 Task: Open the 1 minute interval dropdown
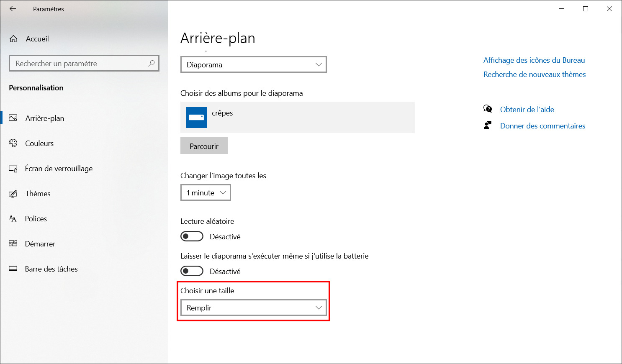point(206,193)
